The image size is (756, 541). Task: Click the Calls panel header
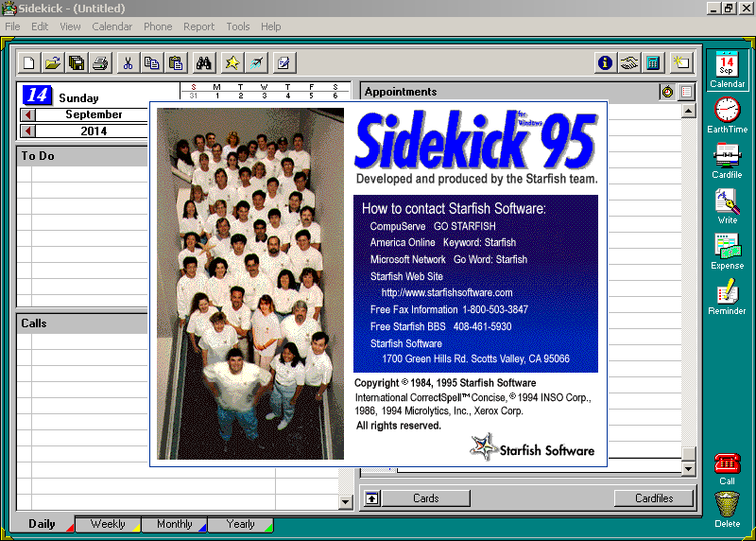coord(82,323)
